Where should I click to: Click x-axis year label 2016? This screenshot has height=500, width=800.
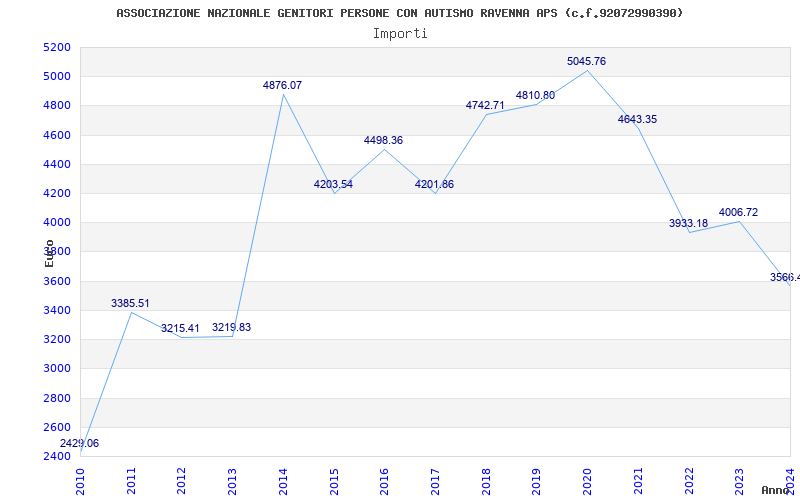pyautogui.click(x=385, y=482)
